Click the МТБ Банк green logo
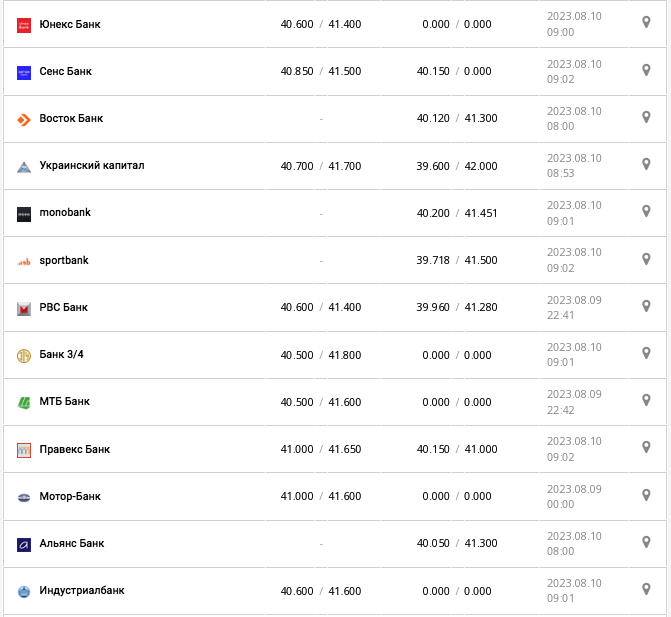 coord(24,402)
